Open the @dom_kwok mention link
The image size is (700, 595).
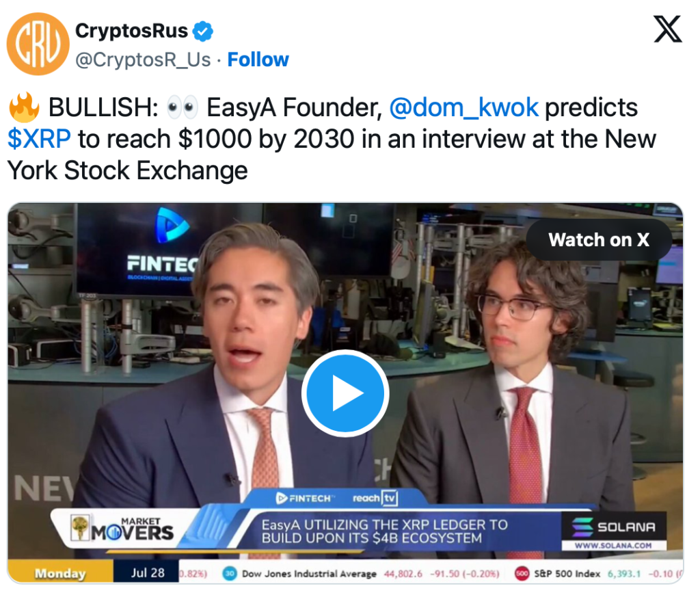(464, 107)
